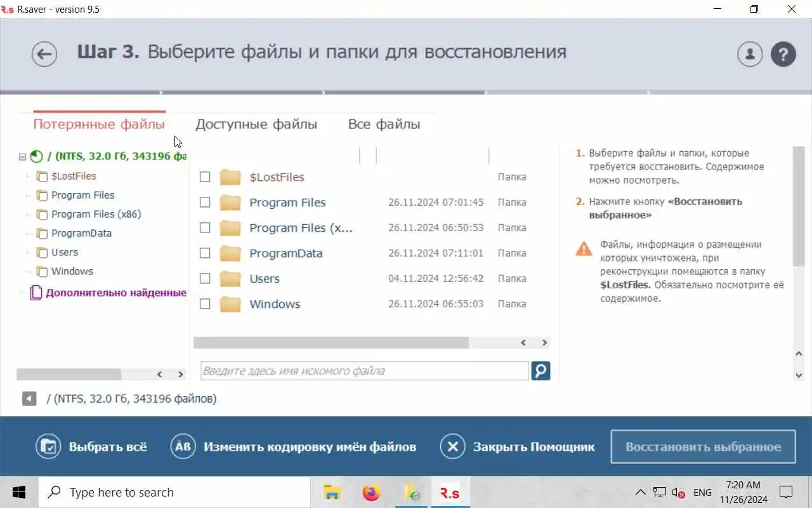
Task: Open the notifications center icon
Action: 786,492
